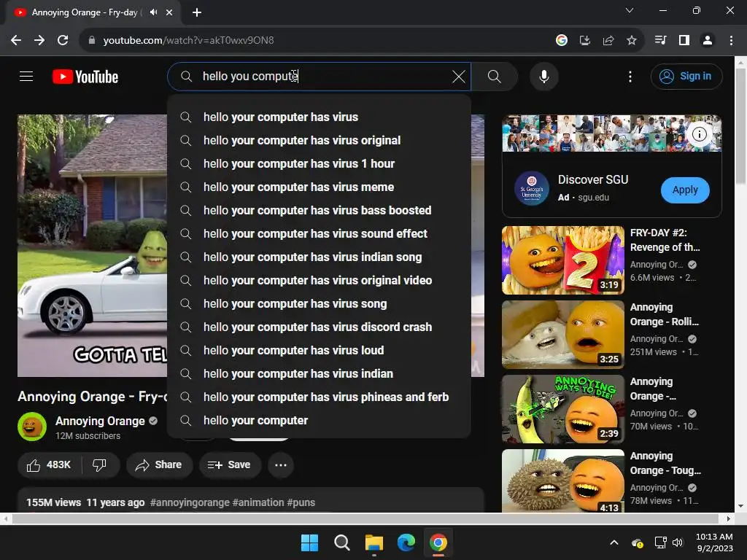Viewport: 747px width, 560px height.
Task: Start voice search with the microphone
Action: pyautogui.click(x=544, y=76)
